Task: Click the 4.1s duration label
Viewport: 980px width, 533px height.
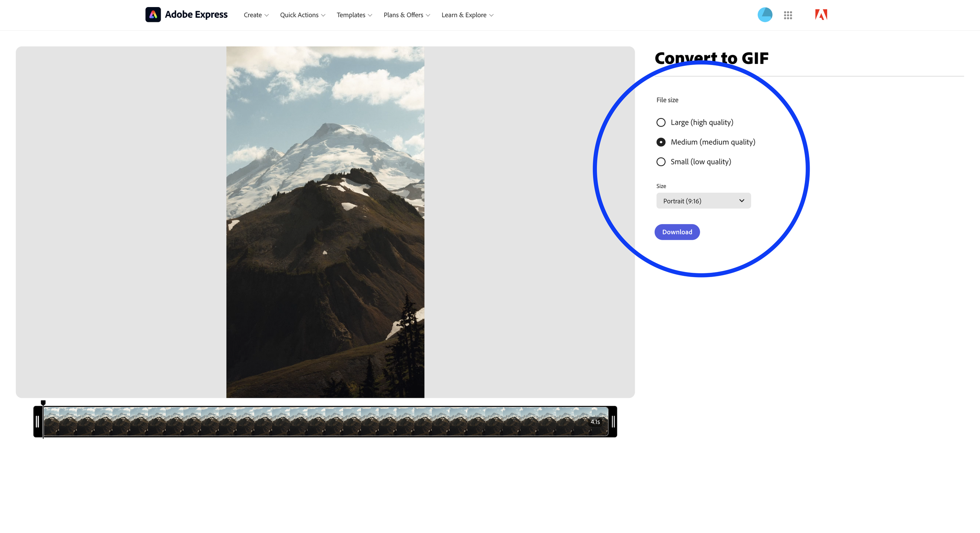Action: point(595,422)
